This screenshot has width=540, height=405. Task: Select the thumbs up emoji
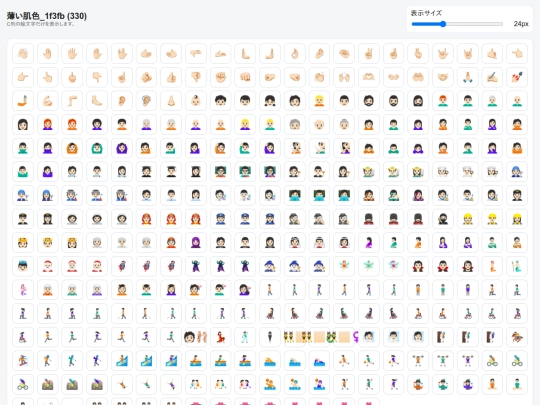171,77
